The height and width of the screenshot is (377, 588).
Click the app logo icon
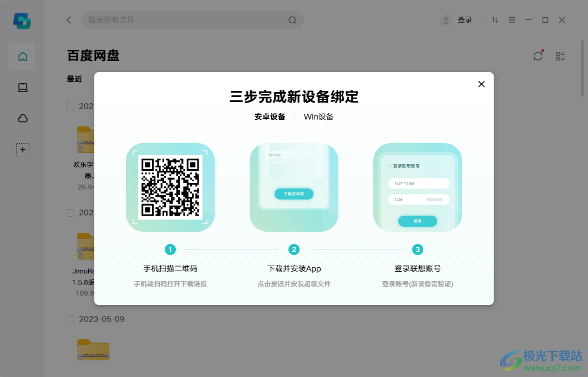(x=22, y=21)
